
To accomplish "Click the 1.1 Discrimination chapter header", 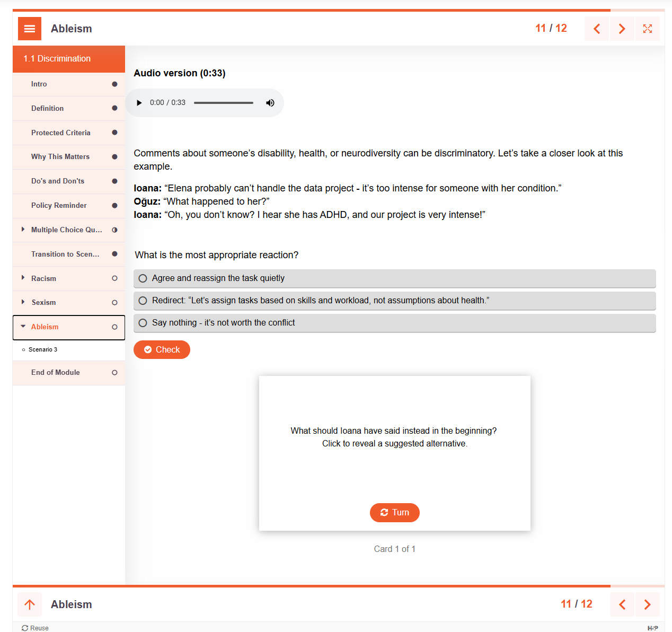I will tap(69, 59).
